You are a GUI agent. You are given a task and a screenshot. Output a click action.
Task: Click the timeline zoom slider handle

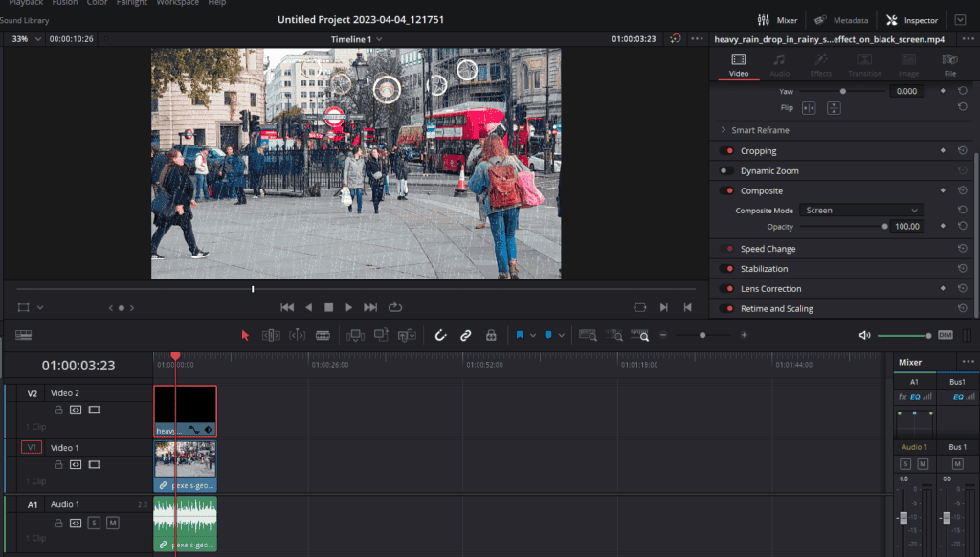pos(702,335)
